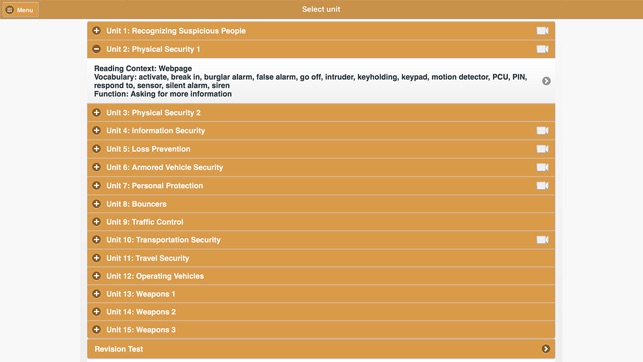This screenshot has height=362, width=643.
Task: Expand Unit 3 plus icon
Action: (x=96, y=112)
